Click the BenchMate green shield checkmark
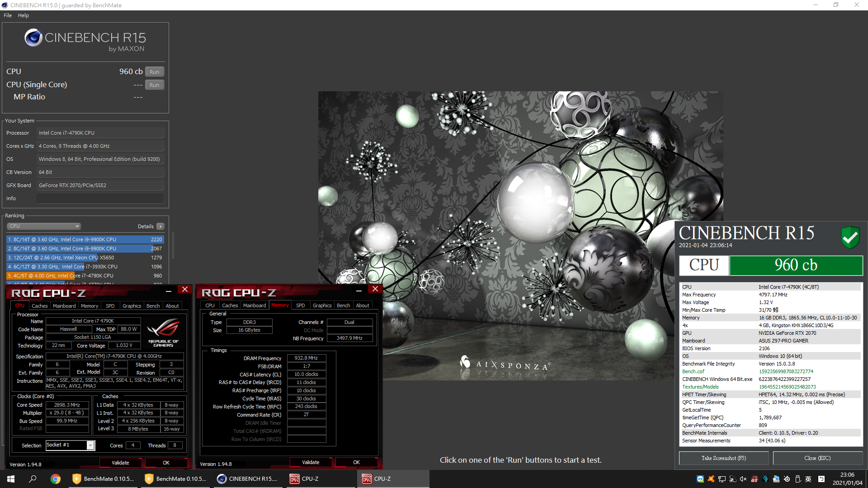The image size is (868, 488). click(850, 237)
